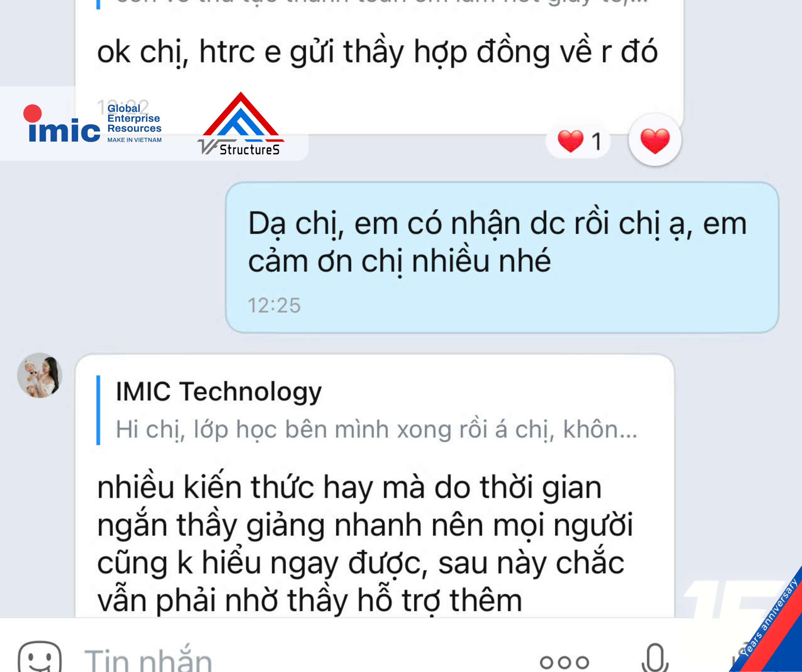
Task: Tap the 12:25 timestamp
Action: tap(274, 306)
